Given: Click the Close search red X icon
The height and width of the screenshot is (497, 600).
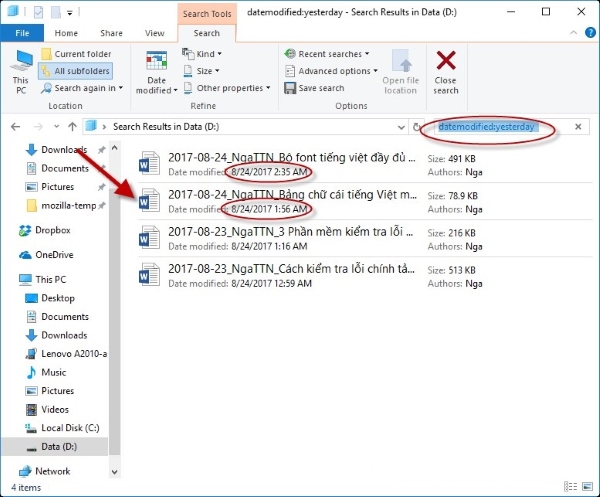Looking at the screenshot, I should pyautogui.click(x=446, y=62).
